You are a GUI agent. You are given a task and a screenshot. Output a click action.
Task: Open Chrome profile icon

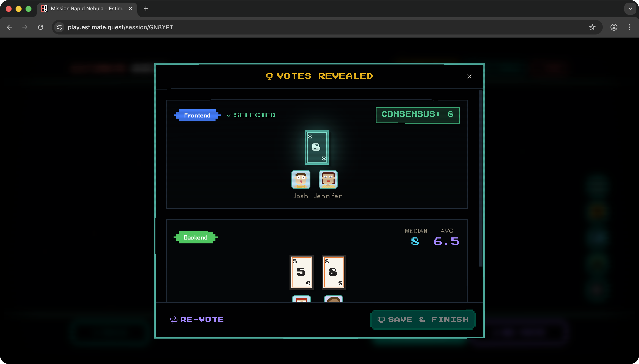point(614,27)
